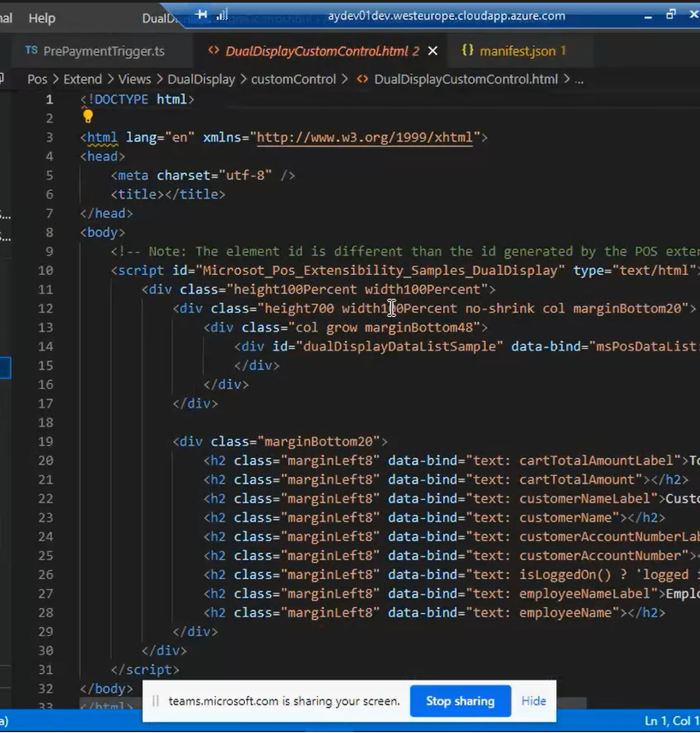Click 'isLoggedOn()' expression on line 26
Viewport: 700px width, 733px height.
point(565,575)
